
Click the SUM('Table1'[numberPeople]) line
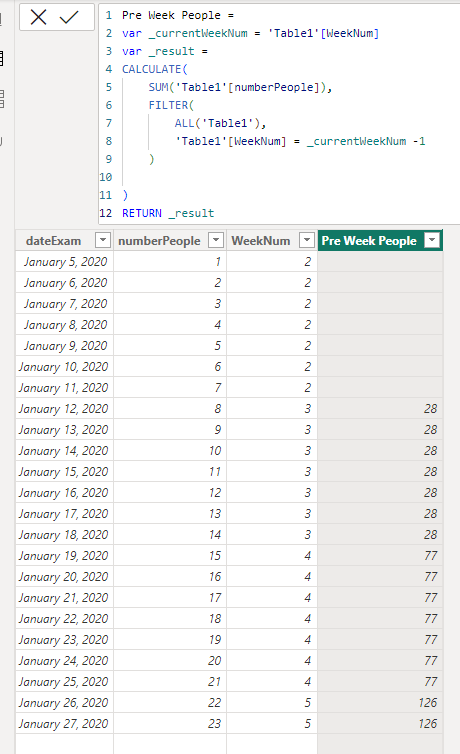tap(240, 87)
